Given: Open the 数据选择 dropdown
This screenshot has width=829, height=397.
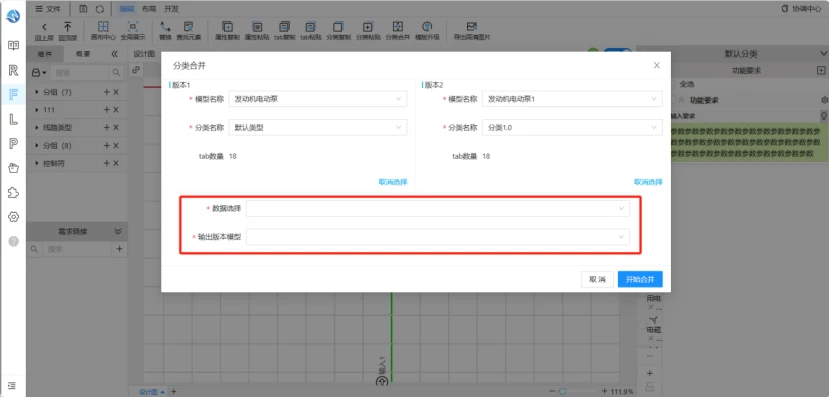Looking at the screenshot, I should (438, 208).
